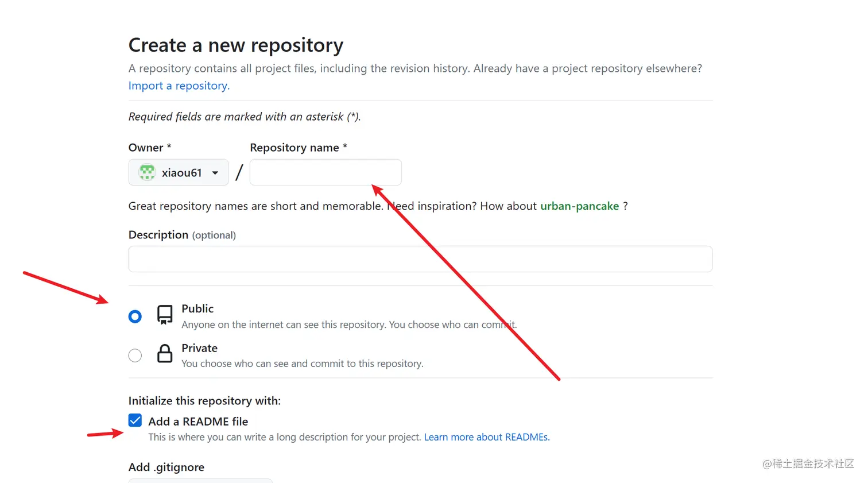Click the Add a README file label

198,422
